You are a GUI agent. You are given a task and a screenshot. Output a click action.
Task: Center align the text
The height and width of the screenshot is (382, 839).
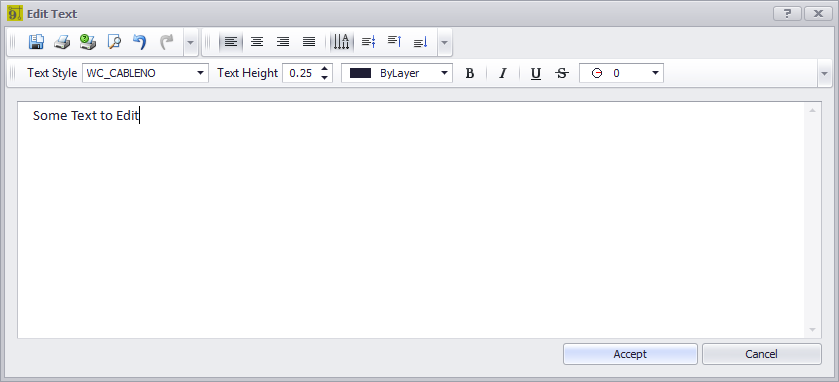click(x=257, y=42)
